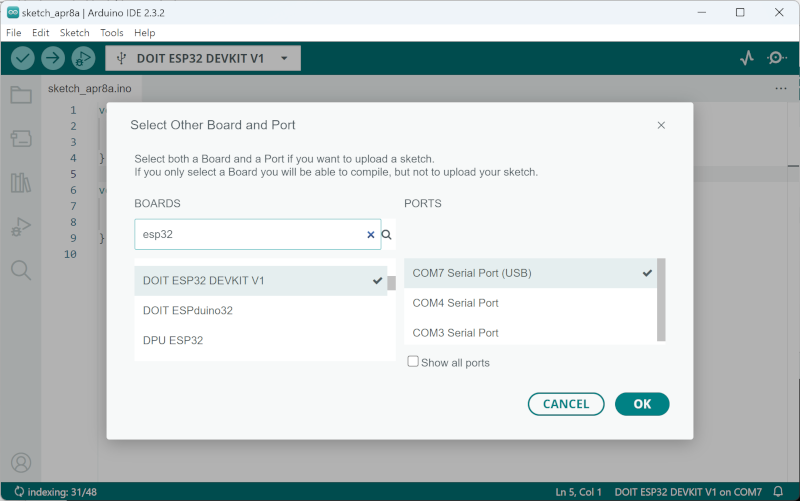Screen dimensions: 800x501
Task: Select DPU ESP32 board
Action: [261, 340]
